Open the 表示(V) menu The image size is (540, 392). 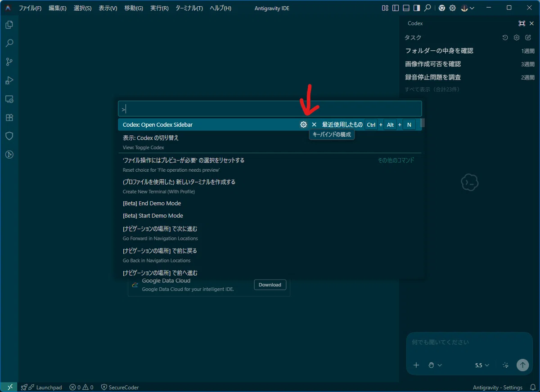tap(108, 8)
